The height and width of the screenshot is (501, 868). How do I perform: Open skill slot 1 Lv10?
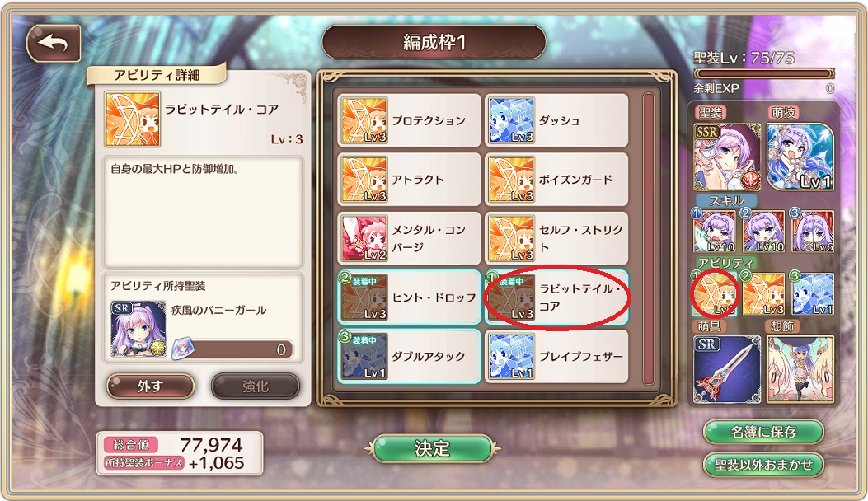pos(714,231)
